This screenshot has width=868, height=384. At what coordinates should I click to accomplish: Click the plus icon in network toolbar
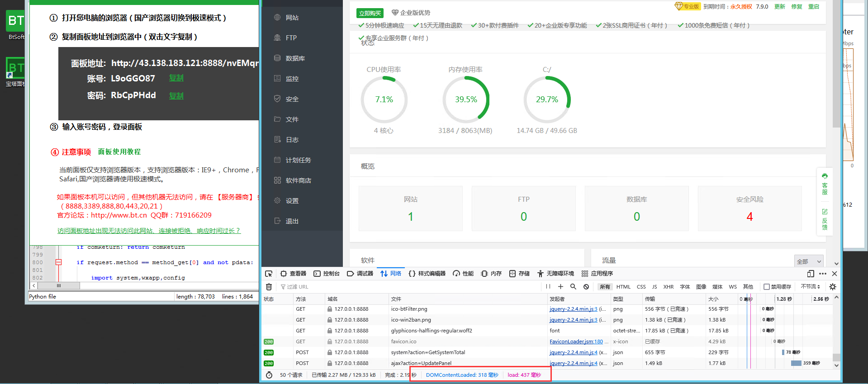(560, 287)
